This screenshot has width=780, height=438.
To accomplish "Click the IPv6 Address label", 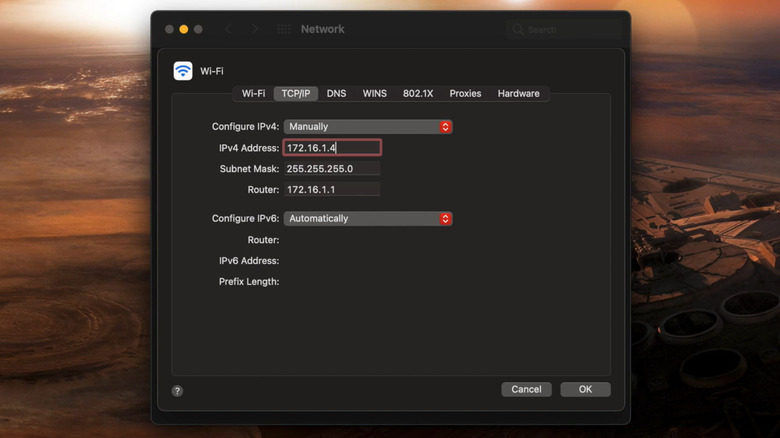I will coord(249,261).
